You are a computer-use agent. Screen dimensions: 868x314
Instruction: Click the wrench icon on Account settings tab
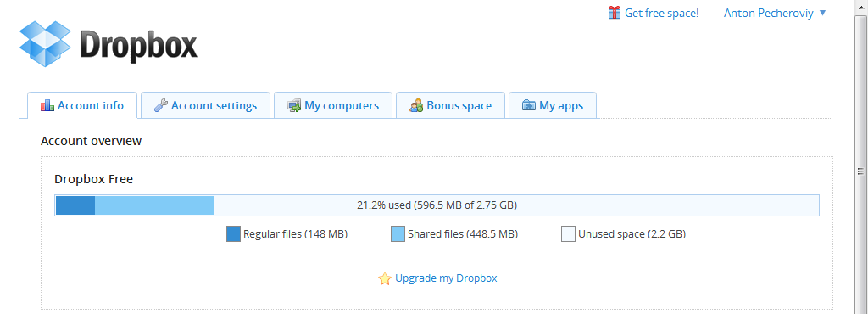pos(160,105)
